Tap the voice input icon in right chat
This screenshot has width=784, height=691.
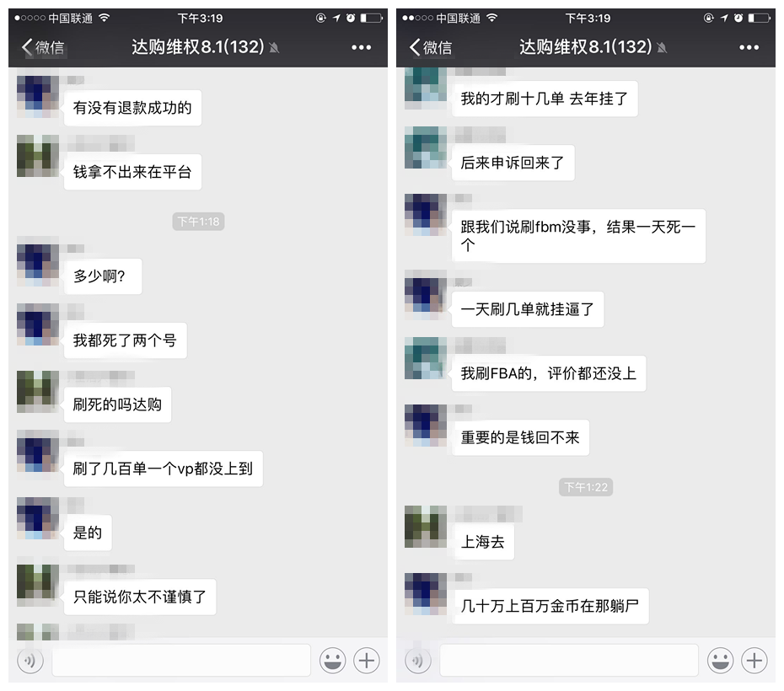click(x=418, y=661)
